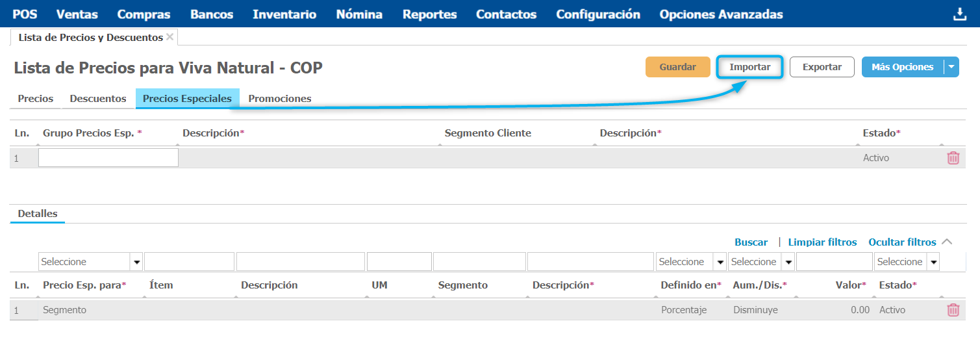Focus the Grupo Precios Esp. input field
This screenshot has height=347, width=980.
coord(108,158)
